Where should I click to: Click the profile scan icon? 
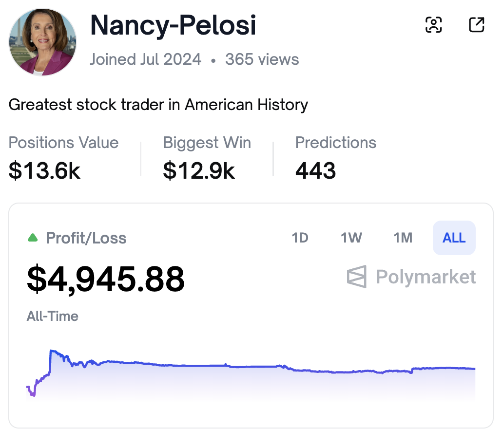tap(433, 25)
